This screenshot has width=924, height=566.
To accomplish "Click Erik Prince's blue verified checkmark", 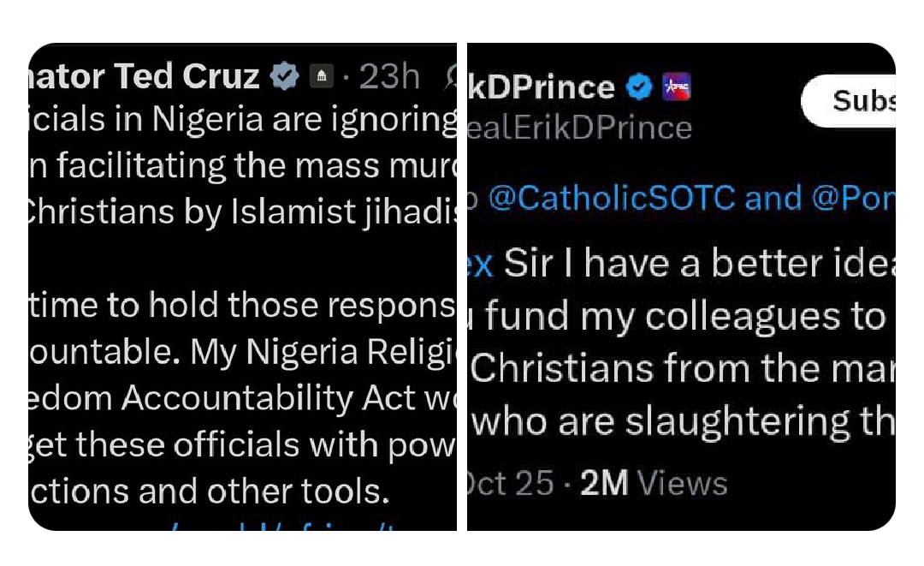I will click(640, 86).
